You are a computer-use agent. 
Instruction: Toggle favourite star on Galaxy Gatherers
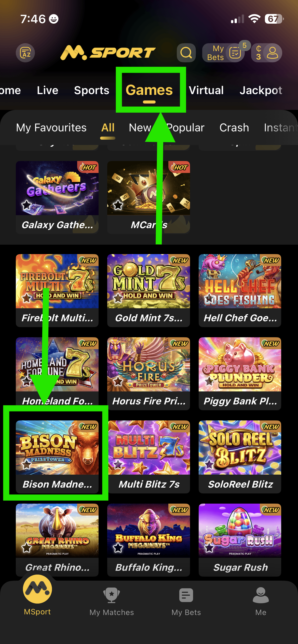click(26, 205)
